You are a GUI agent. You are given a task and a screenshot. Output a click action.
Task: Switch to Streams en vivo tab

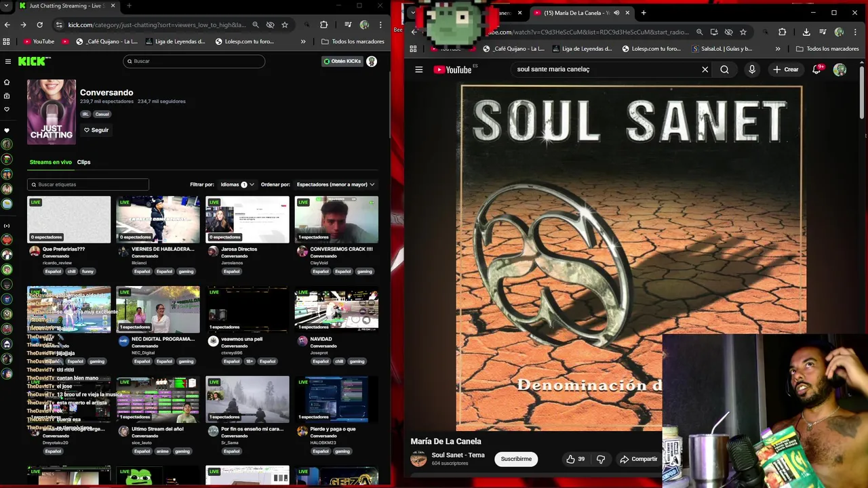pos(50,162)
